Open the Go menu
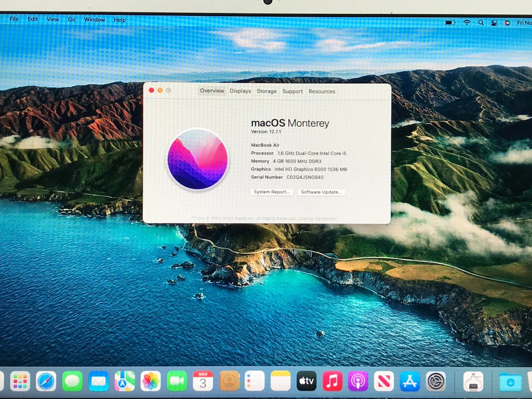The width and height of the screenshot is (532, 399). pos(71,20)
